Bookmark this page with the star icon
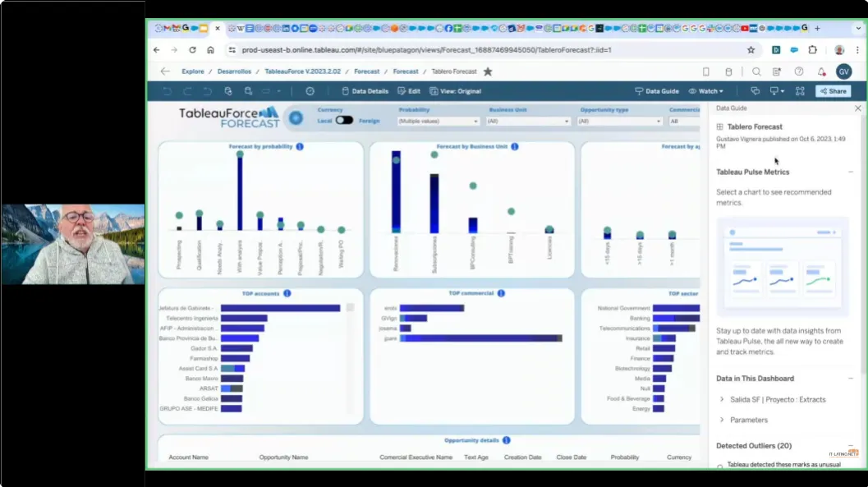This screenshot has height=487, width=868. tap(751, 50)
